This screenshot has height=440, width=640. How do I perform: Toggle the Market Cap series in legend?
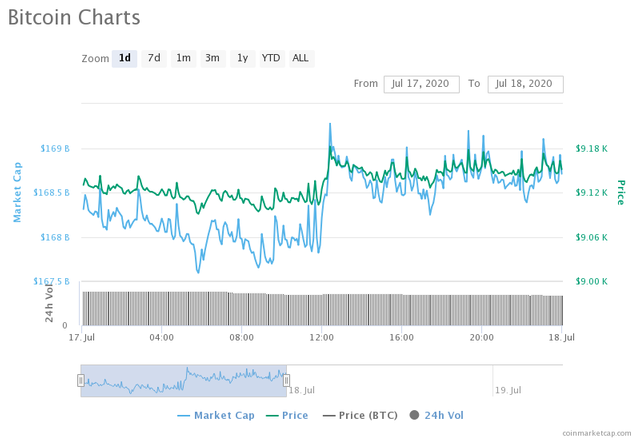(x=216, y=416)
